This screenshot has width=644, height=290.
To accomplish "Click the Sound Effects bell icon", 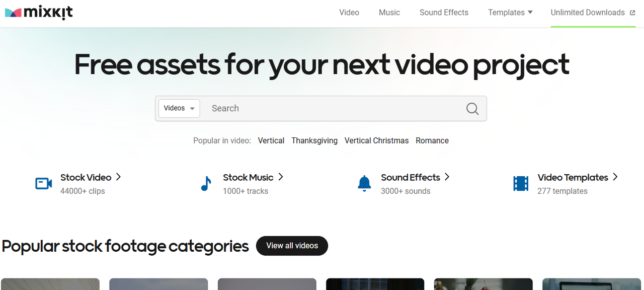I will coord(364,184).
